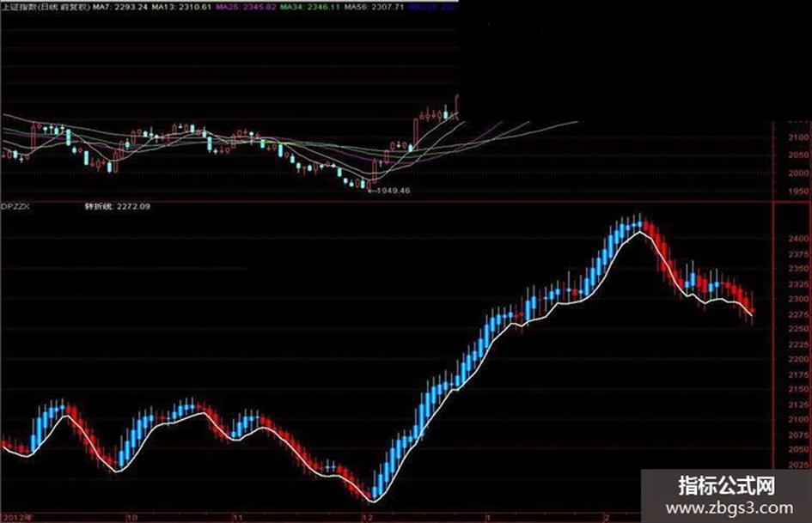Click the 1949.46 low price marker
The height and width of the screenshot is (523, 812).
click(389, 191)
